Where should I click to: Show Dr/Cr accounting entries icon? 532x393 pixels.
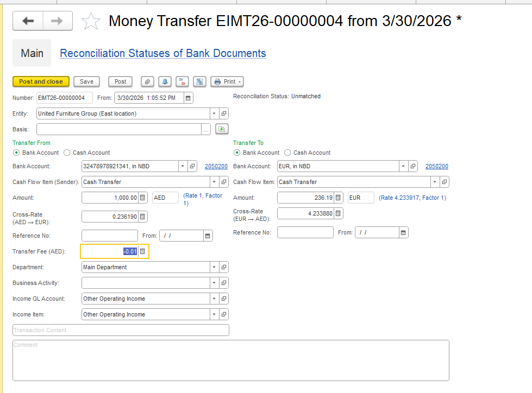coord(182,81)
